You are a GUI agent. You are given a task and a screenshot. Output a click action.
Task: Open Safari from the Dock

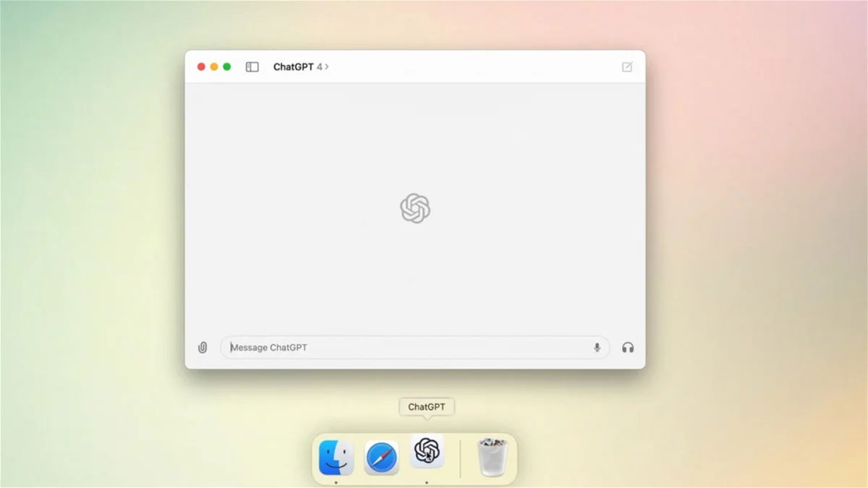pos(382,458)
